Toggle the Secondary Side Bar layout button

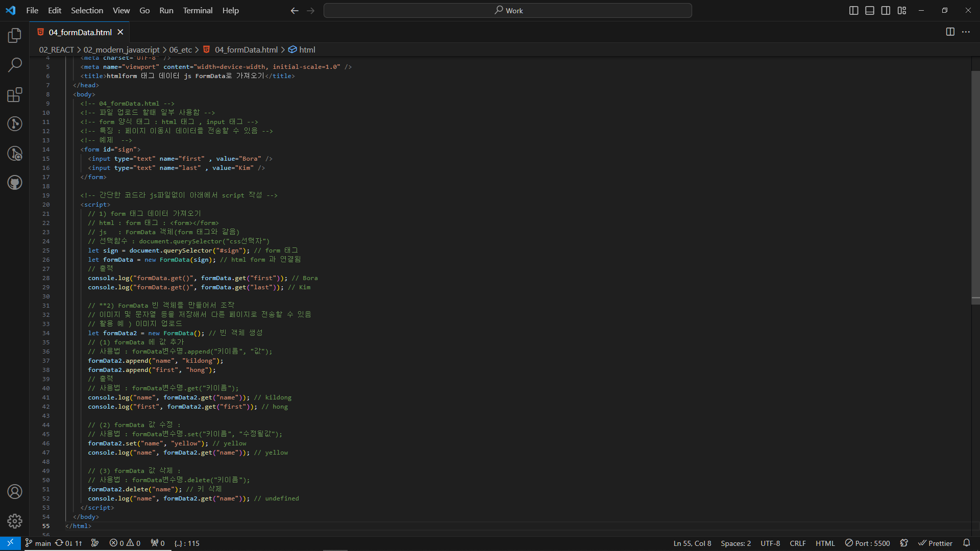click(x=886, y=10)
